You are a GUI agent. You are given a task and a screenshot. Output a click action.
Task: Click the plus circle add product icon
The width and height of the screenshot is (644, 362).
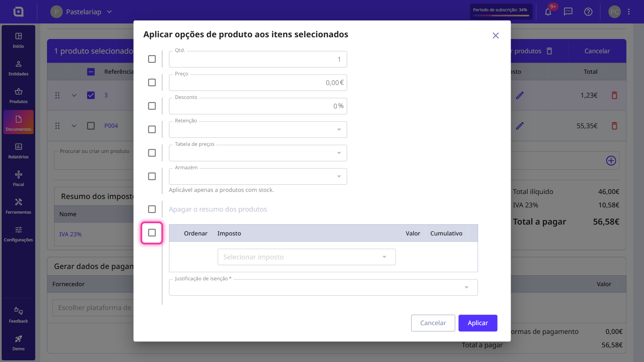[x=611, y=160]
